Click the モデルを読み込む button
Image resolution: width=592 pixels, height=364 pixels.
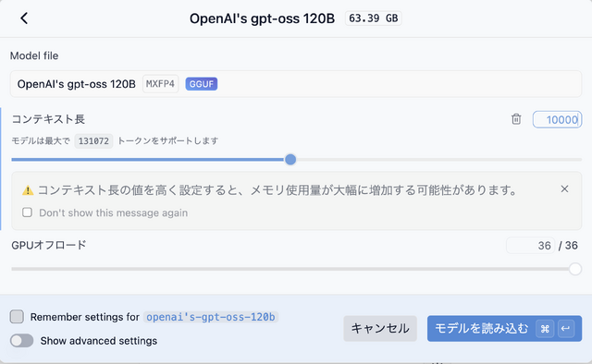click(504, 329)
